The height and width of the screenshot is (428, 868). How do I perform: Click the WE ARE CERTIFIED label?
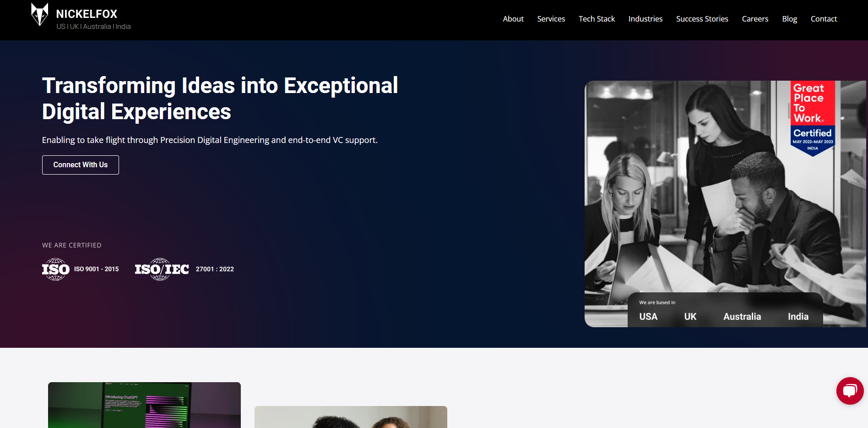click(x=72, y=245)
